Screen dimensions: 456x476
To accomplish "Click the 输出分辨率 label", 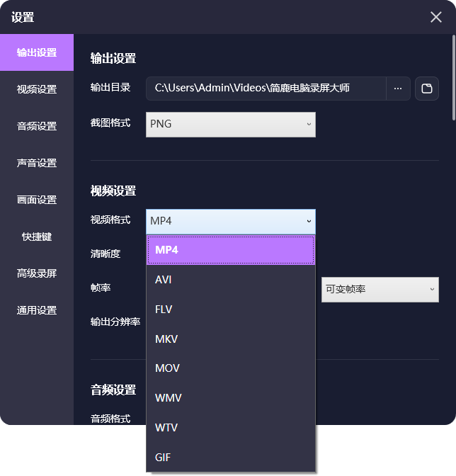I will pos(115,322).
